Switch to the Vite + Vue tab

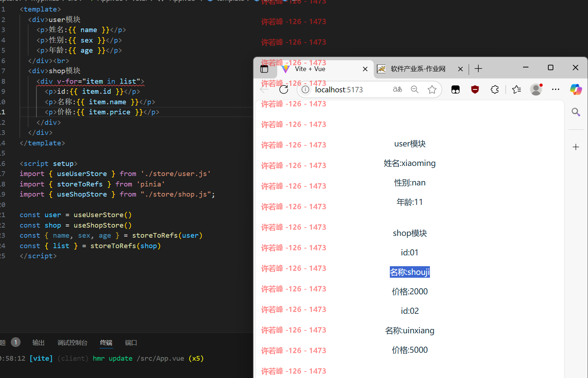(325, 69)
